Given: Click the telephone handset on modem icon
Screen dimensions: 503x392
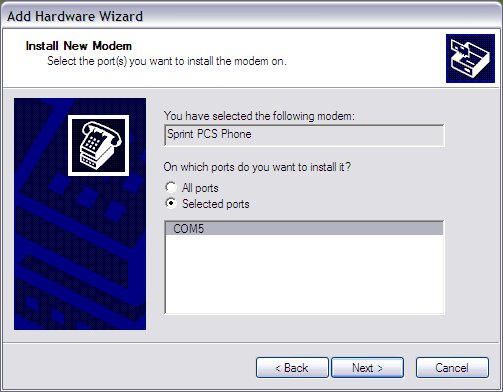Looking at the screenshot, I should tap(102, 132).
